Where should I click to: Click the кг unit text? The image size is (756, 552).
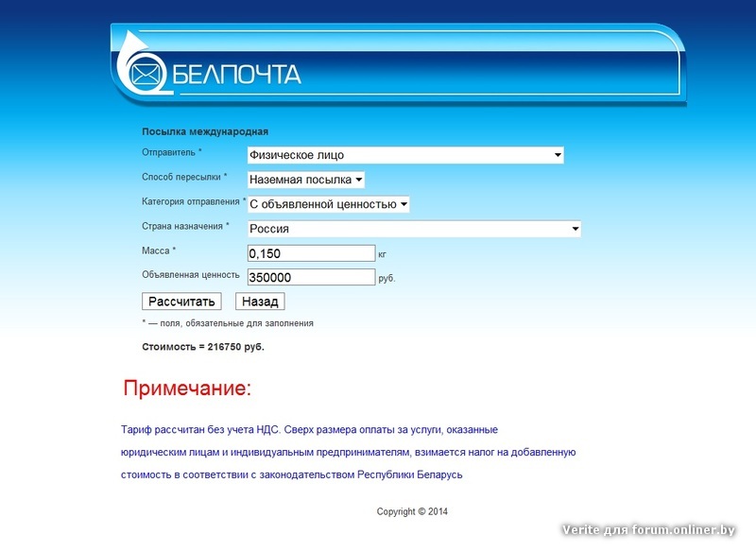(383, 254)
